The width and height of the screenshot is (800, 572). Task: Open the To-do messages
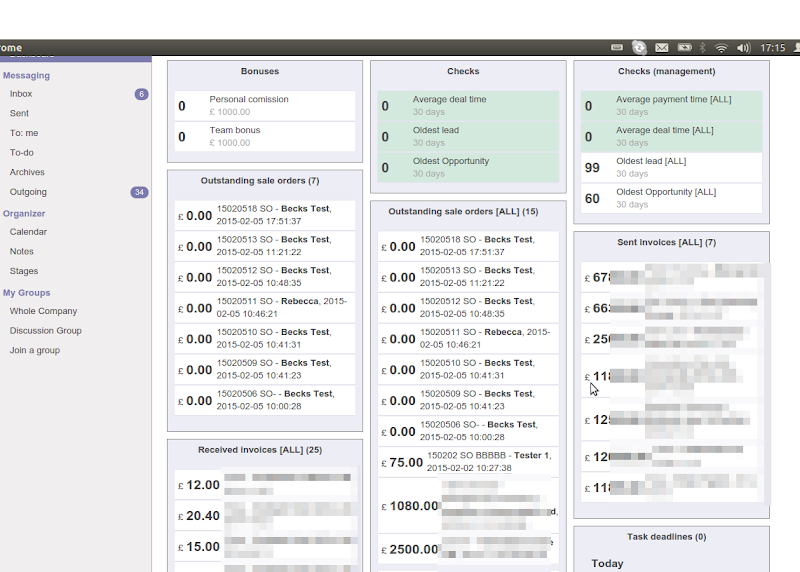[x=21, y=153]
